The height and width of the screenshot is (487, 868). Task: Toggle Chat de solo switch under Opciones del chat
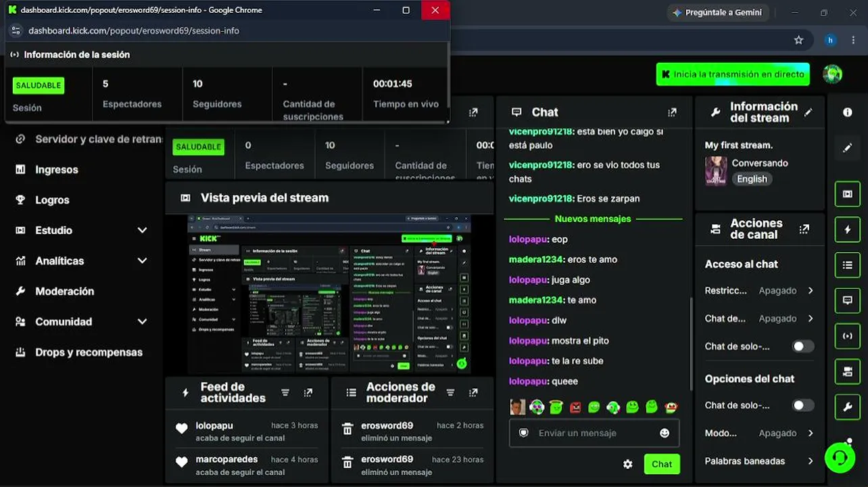(803, 405)
